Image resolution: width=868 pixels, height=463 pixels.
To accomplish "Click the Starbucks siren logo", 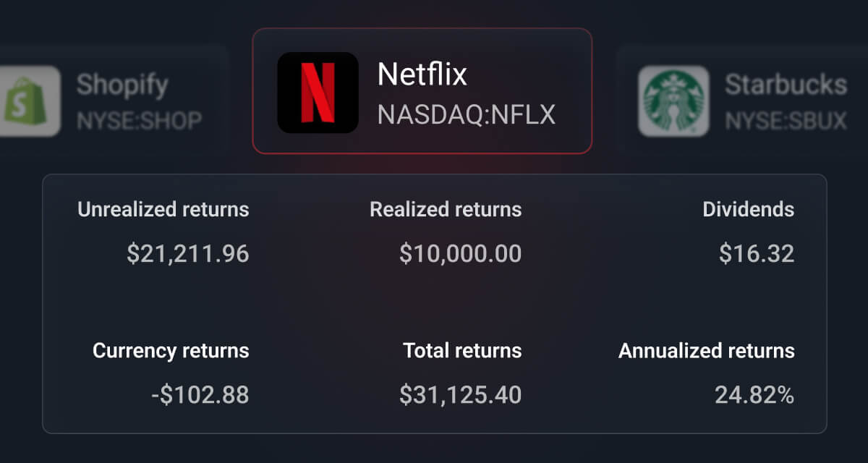I will (x=673, y=101).
